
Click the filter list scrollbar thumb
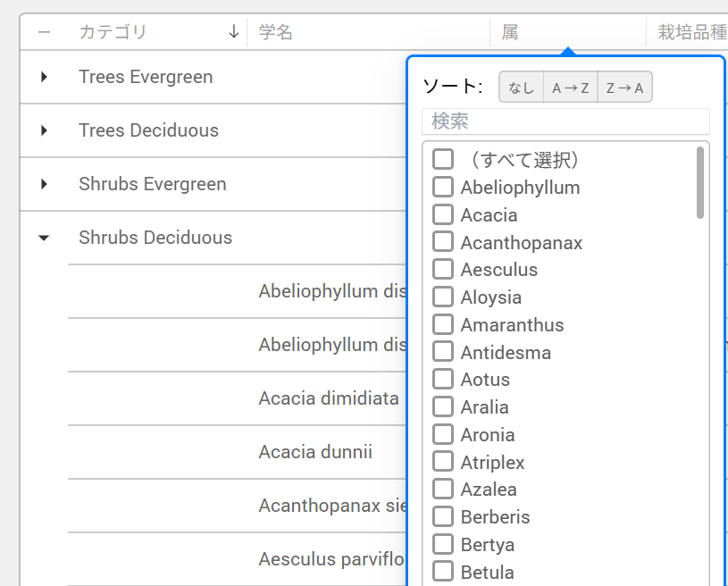pyautogui.click(x=700, y=182)
